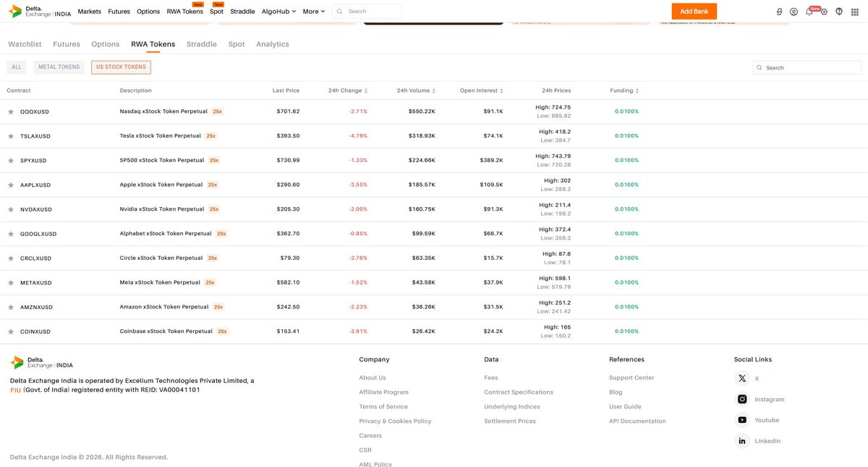The height and width of the screenshot is (467, 868).
Task: Open the help question mark icon
Action: 839,12
